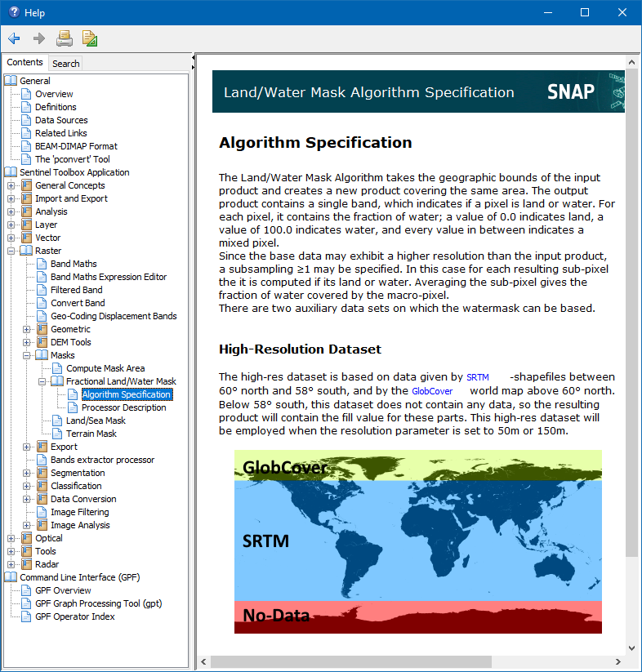Click the Print icon in toolbar

[65, 38]
